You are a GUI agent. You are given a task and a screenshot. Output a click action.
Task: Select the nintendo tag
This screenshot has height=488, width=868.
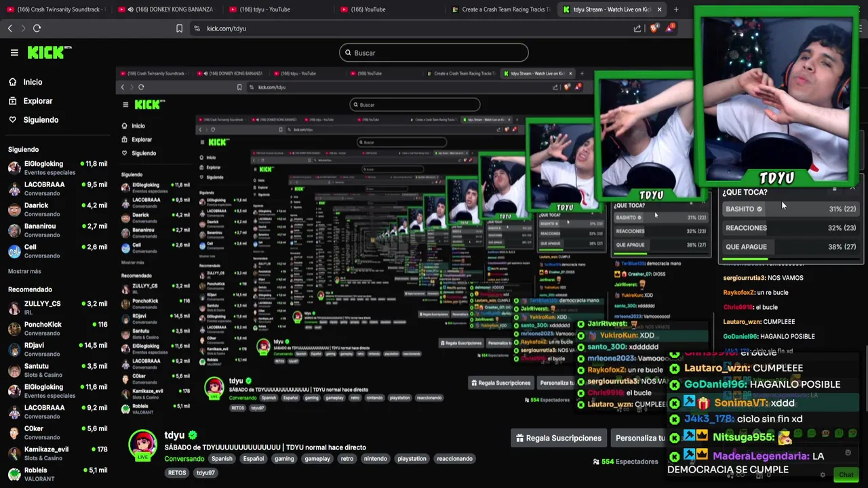(x=375, y=459)
